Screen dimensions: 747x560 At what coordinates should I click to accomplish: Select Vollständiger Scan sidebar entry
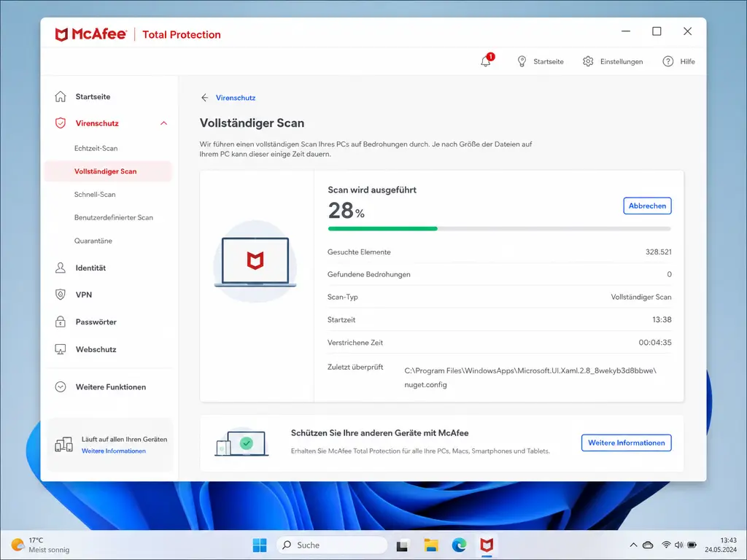point(108,171)
